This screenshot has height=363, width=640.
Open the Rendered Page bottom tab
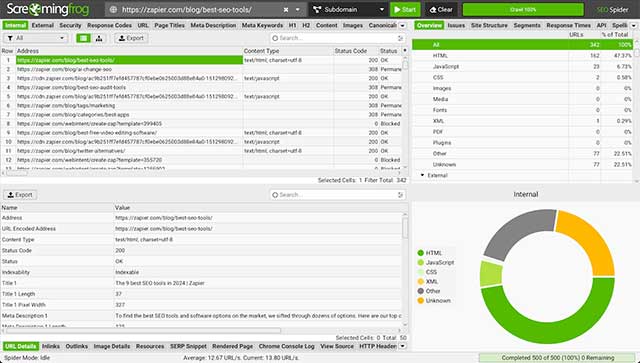point(233,346)
